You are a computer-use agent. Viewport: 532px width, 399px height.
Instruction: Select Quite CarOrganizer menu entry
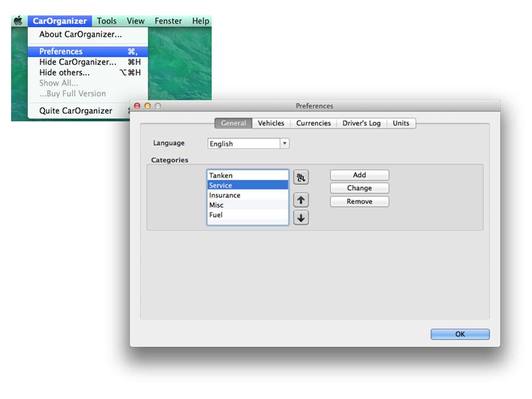point(76,111)
